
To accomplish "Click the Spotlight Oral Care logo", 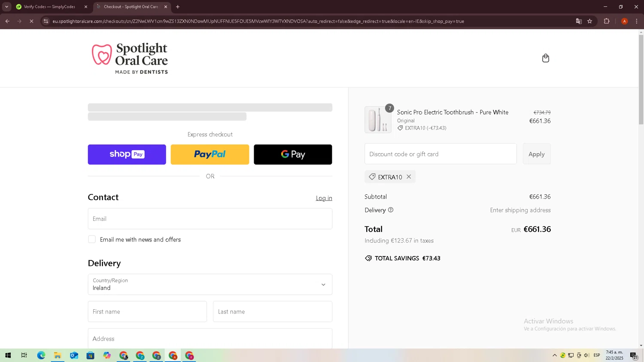I will [x=130, y=58].
